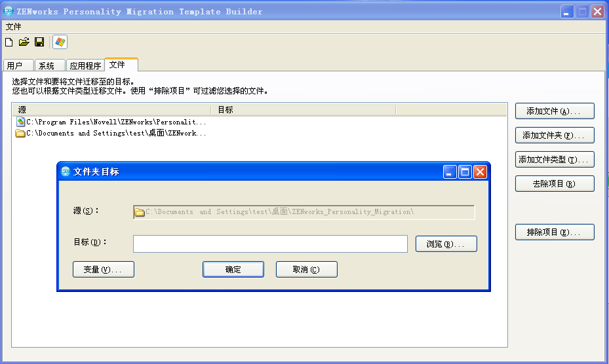Click ZENworks app icon in main title bar
609x364 pixels.
(8, 11)
